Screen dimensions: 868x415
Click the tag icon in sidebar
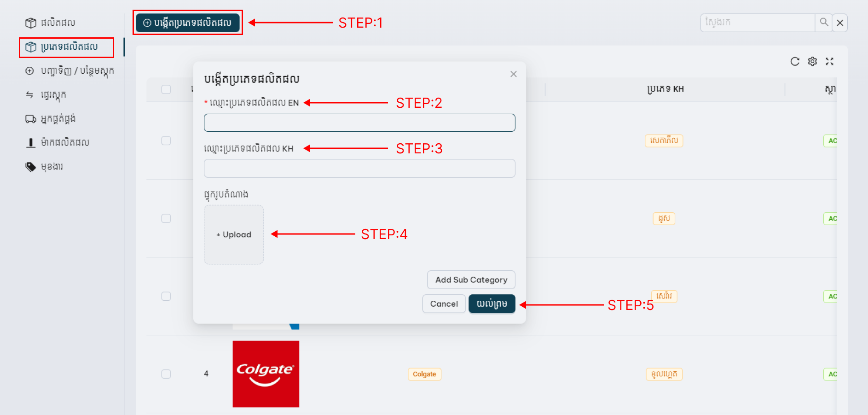pyautogui.click(x=31, y=167)
